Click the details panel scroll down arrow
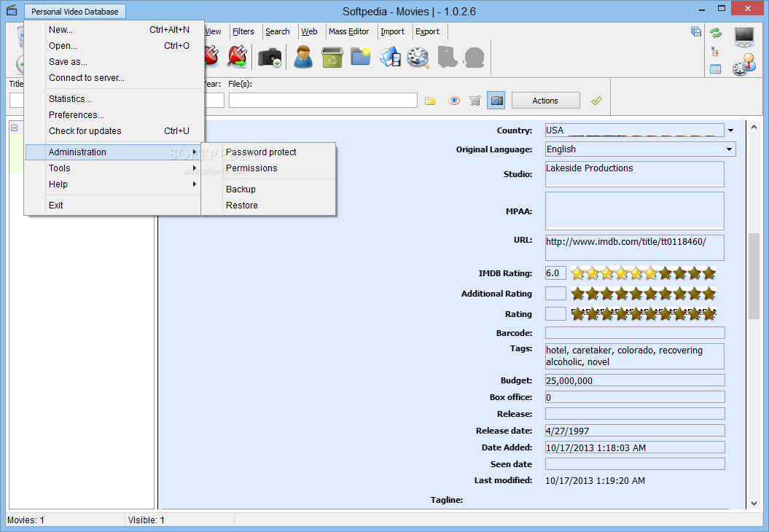Image resolution: width=769 pixels, height=532 pixels. [754, 504]
